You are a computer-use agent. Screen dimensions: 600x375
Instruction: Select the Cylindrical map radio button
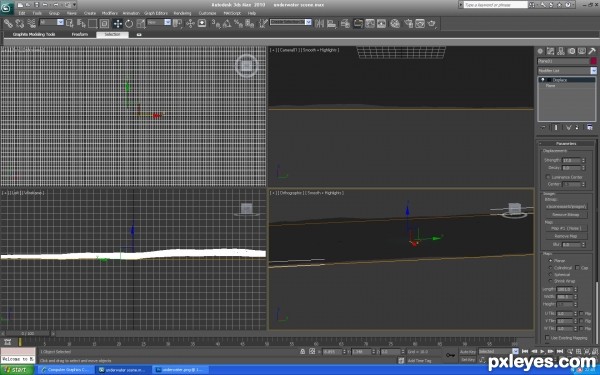[x=551, y=268]
